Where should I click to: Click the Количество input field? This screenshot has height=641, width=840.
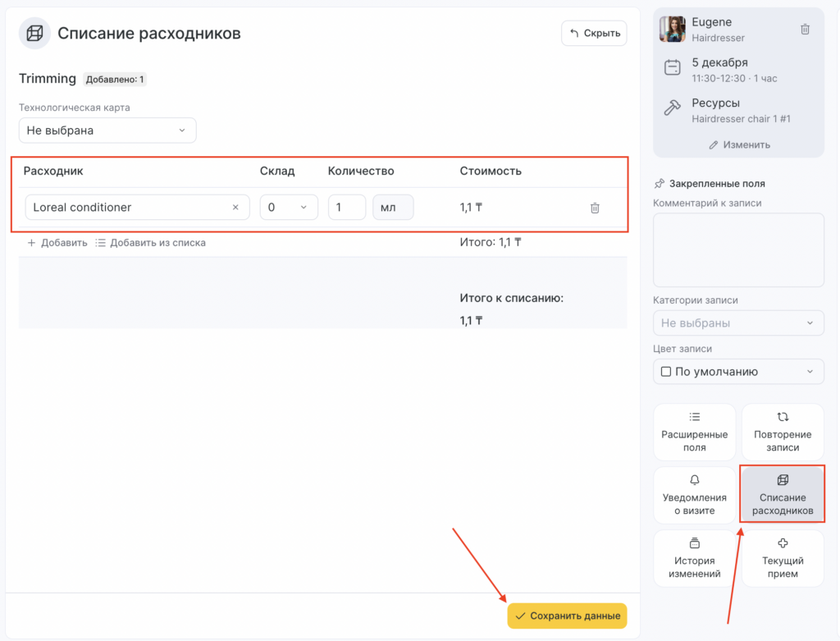[x=347, y=208]
